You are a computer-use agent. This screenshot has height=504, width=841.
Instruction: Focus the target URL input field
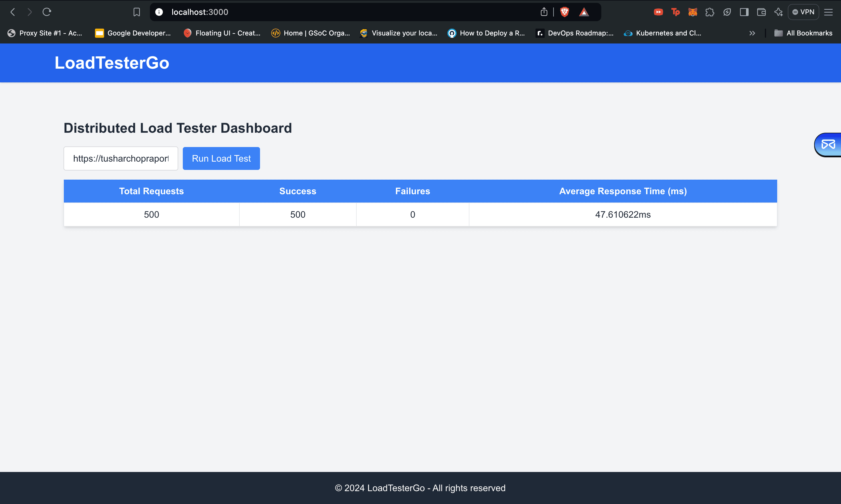(121, 158)
